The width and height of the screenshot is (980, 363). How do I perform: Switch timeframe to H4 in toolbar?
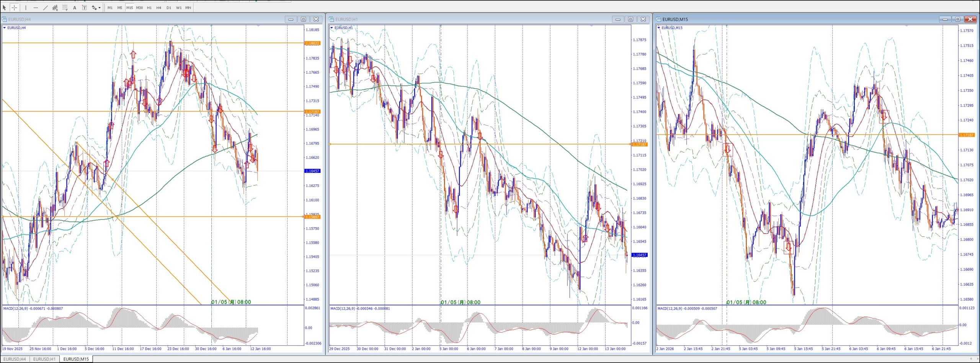pos(159,8)
